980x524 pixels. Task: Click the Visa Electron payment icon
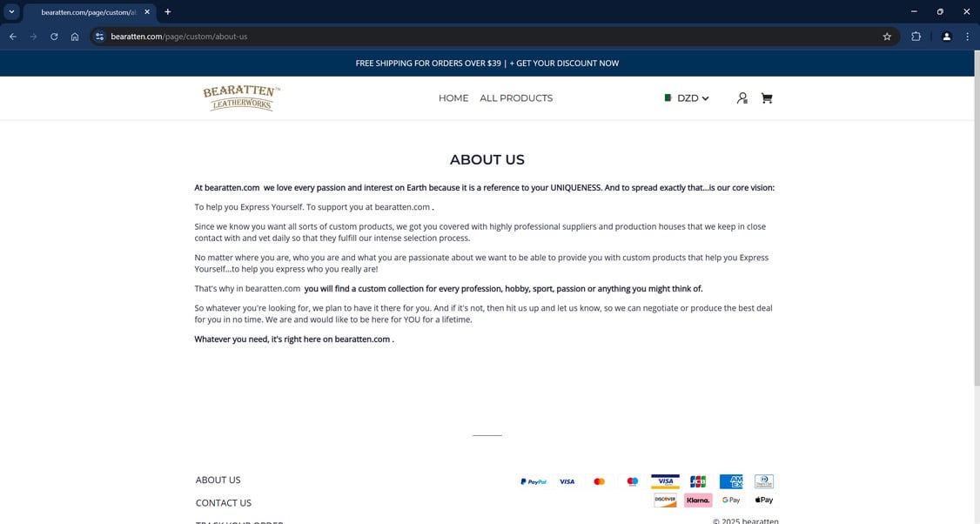[x=665, y=481]
